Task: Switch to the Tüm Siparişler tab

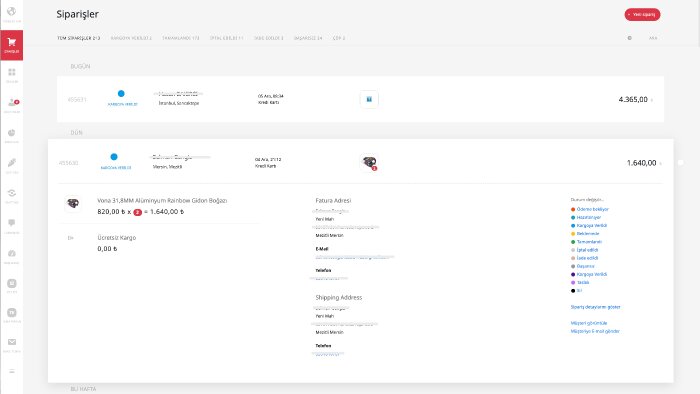Action: (x=79, y=38)
